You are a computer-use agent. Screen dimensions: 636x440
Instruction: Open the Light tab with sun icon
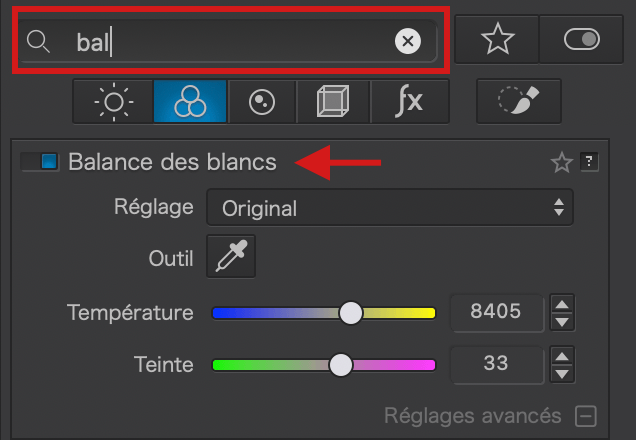[x=113, y=101]
